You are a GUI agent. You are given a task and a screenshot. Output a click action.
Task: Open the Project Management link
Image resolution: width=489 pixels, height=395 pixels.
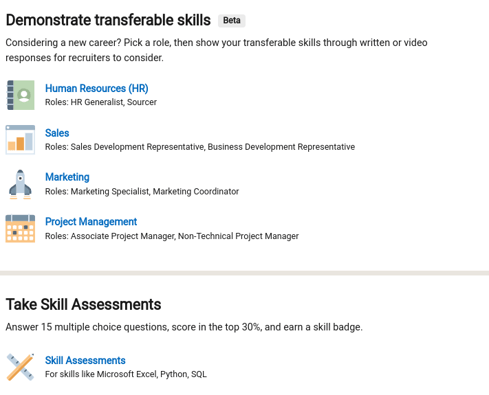click(91, 222)
